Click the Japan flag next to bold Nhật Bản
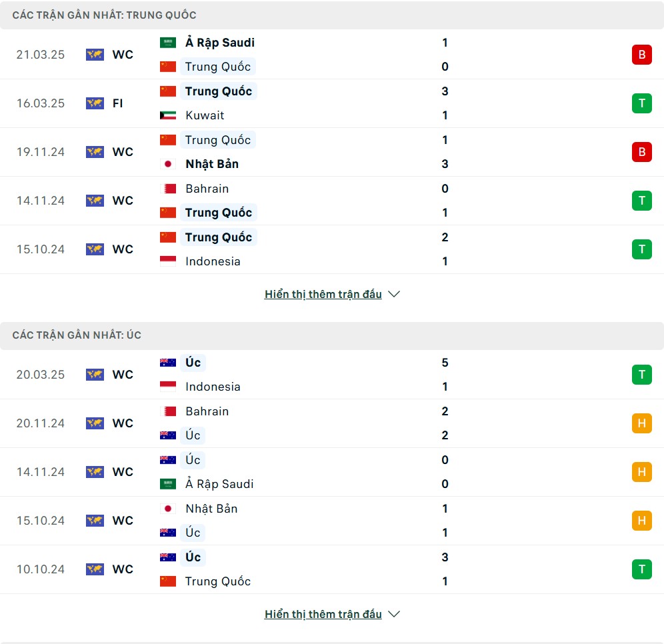Image resolution: width=664 pixels, height=644 pixels. coord(168,164)
